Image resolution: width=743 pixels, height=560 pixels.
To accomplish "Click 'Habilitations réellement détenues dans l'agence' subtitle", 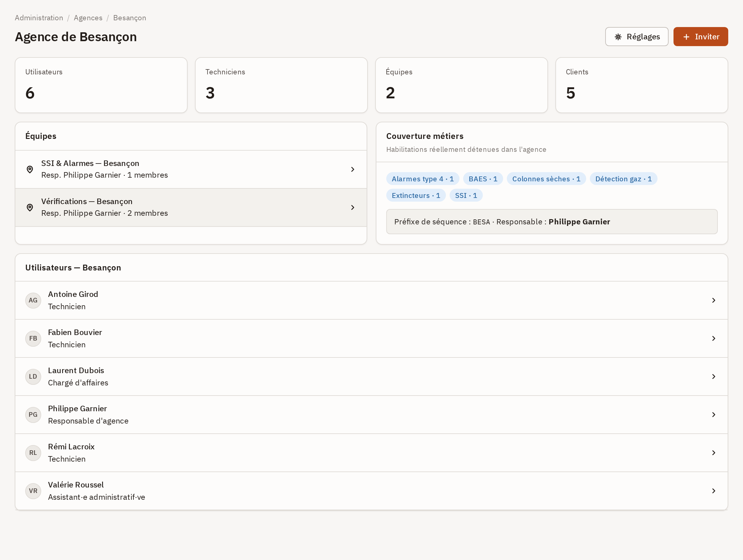I will 466,150.
